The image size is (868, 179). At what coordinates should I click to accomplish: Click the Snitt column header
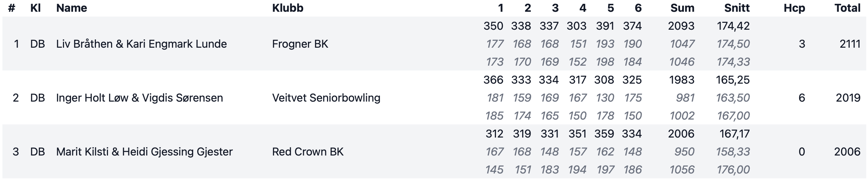737,8
